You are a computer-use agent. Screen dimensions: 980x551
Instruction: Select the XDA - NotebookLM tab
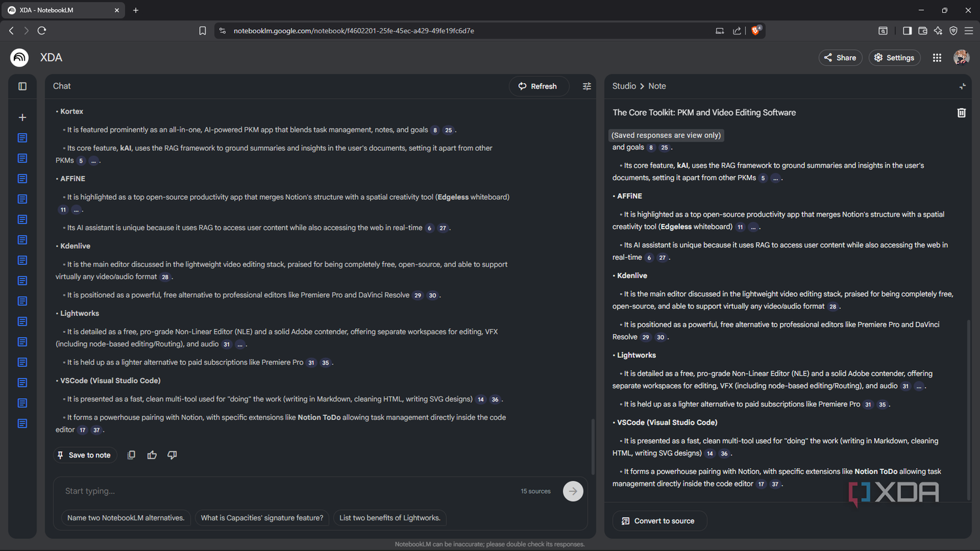pyautogui.click(x=64, y=10)
